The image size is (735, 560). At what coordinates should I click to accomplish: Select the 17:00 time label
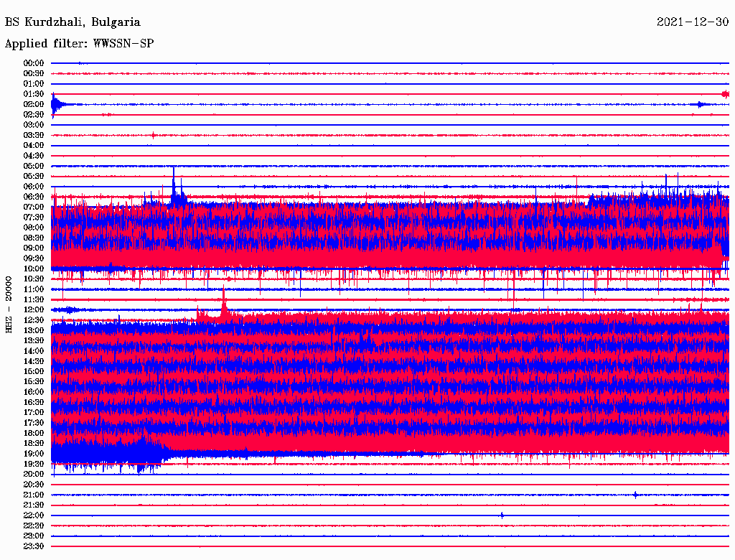(x=34, y=413)
